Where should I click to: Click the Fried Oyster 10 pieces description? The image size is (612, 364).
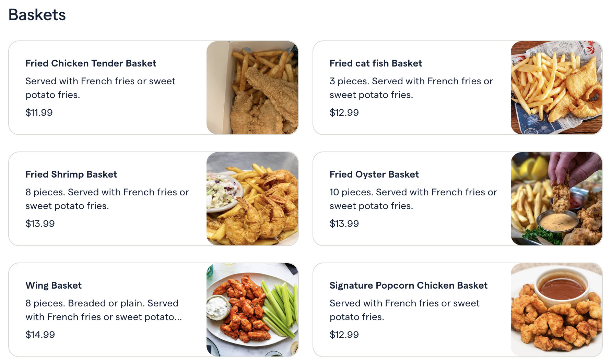click(413, 199)
